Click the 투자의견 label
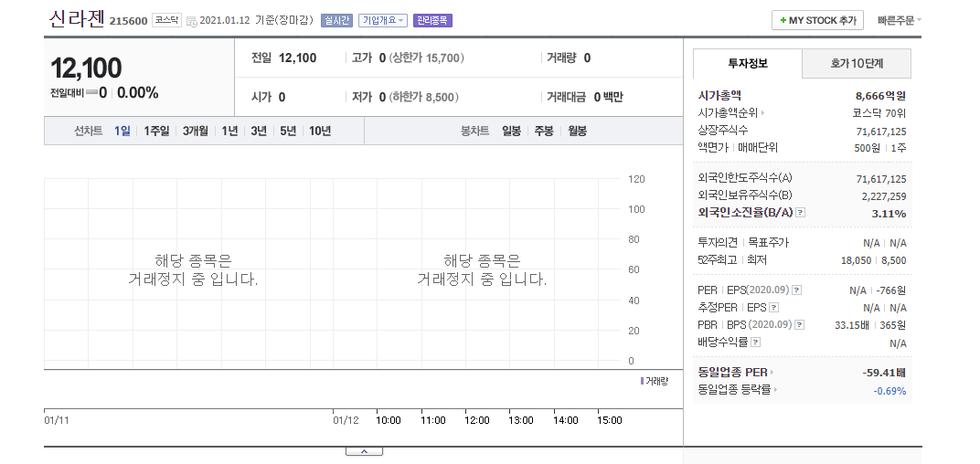The image size is (980, 464). point(718,242)
